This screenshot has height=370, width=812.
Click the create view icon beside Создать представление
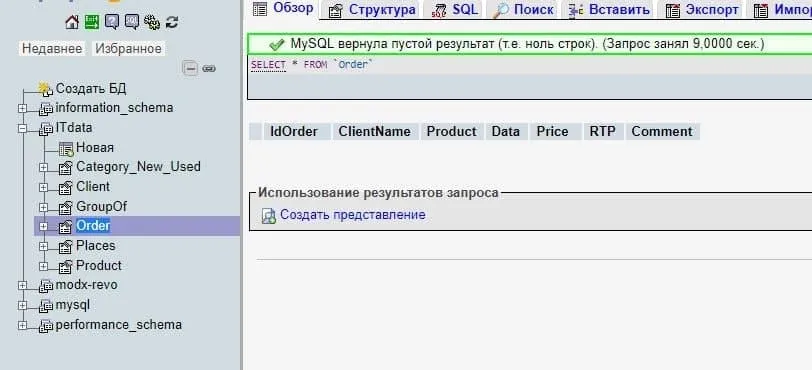(x=269, y=216)
